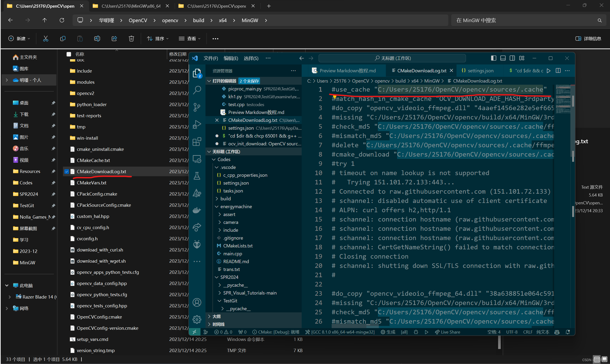Open Run and Debug view
The height and width of the screenshot is (364, 610).
coord(197,124)
